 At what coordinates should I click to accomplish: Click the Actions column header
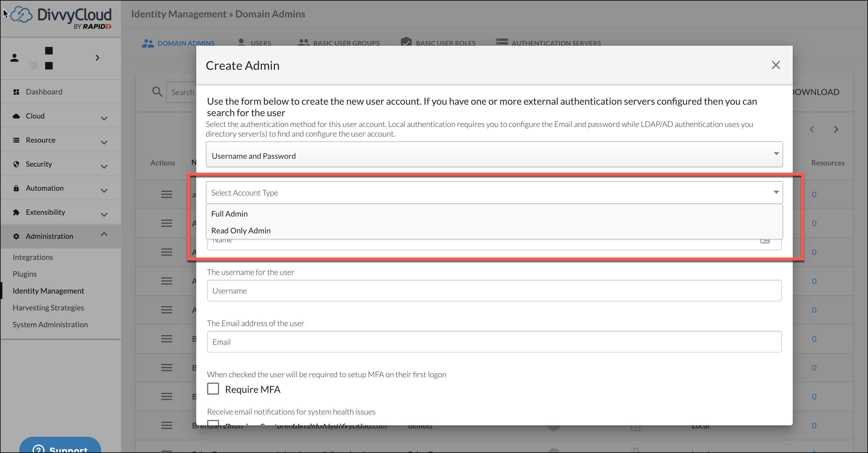coord(163,163)
